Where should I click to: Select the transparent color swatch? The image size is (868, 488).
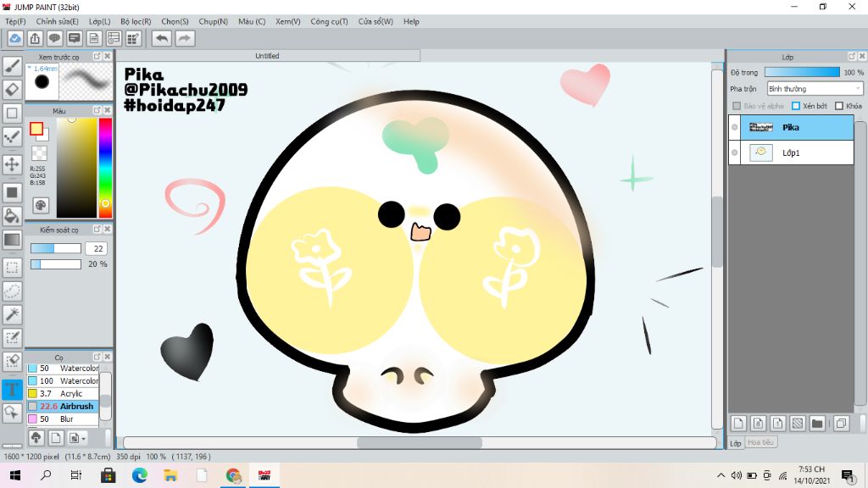coord(39,153)
